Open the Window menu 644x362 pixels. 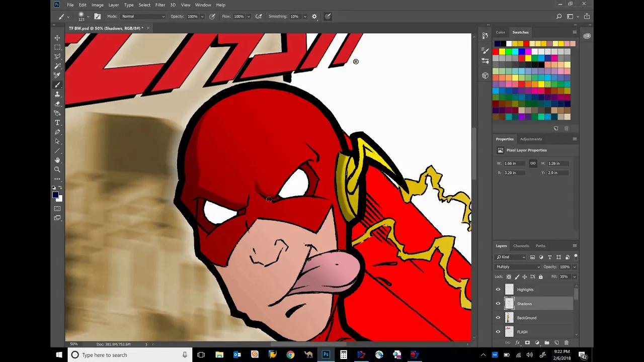203,5
